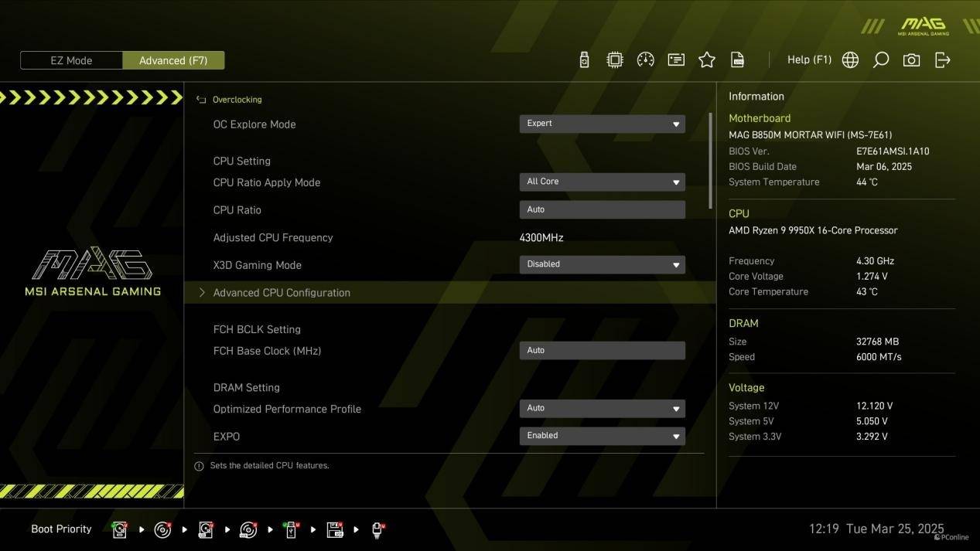Open CPU Ratio Apply Mode dropdown
The width and height of the screenshot is (980, 551).
click(602, 182)
